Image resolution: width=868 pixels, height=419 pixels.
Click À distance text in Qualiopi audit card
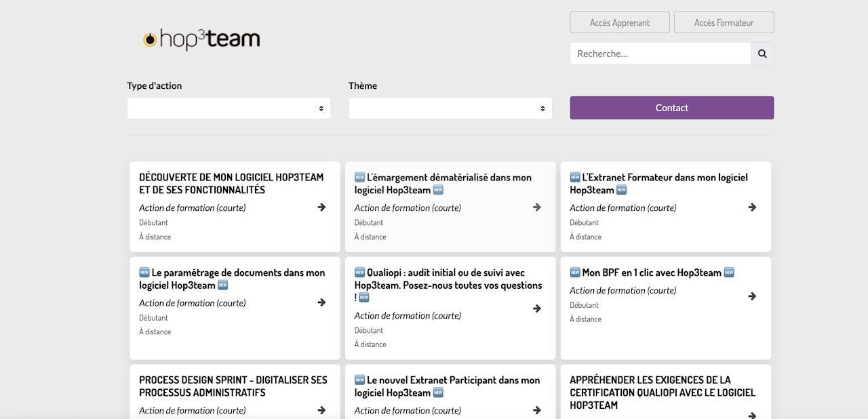point(370,344)
